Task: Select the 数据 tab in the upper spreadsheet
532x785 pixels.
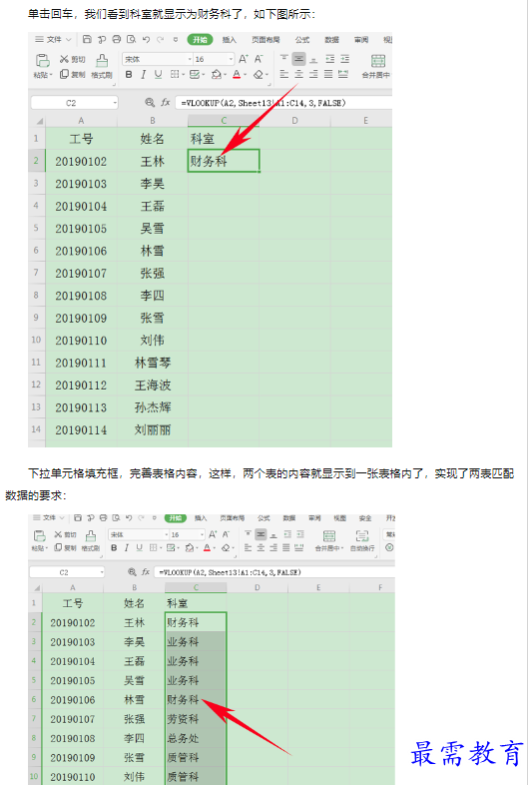Action: click(331, 40)
